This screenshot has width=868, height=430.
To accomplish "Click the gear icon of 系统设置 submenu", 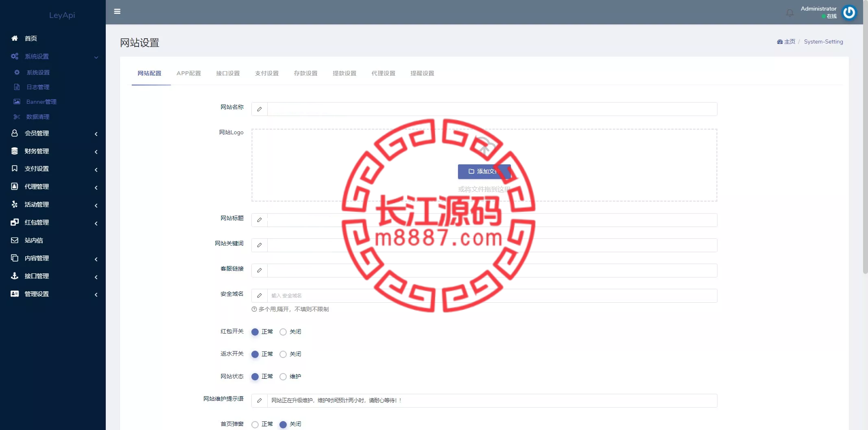I will 17,72.
